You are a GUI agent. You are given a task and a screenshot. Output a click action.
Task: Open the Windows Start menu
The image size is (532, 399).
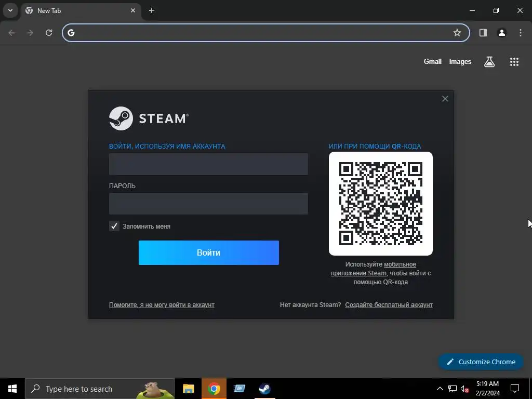(12, 389)
